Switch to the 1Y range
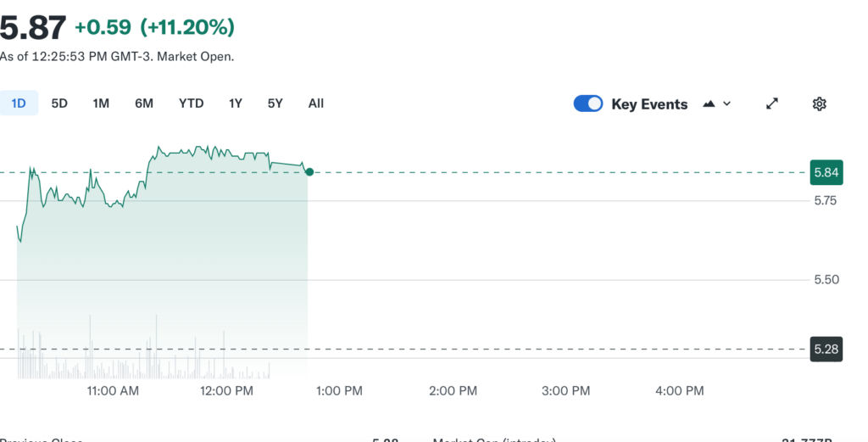868x442 pixels. (x=236, y=104)
